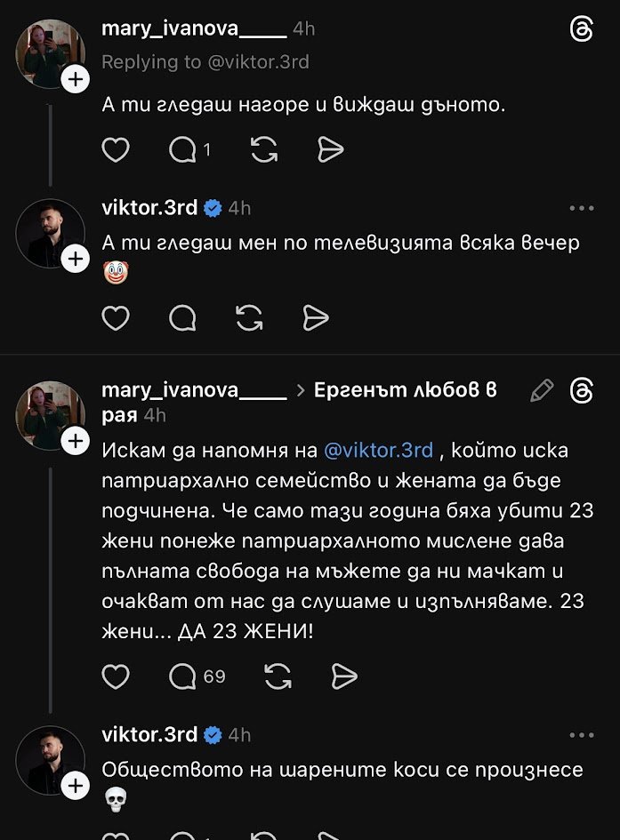
Task: Comment on viktor.3rd's television reply
Action: point(182,317)
